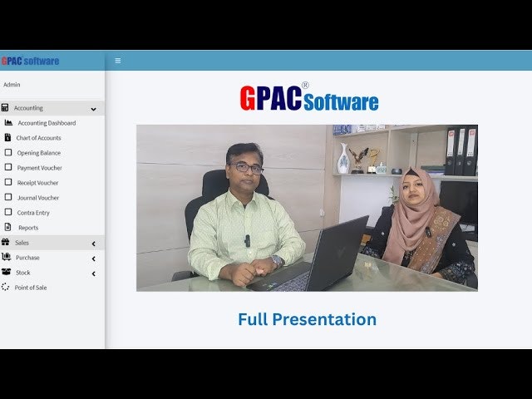
Task: Click the Accounting Dashboard chart icon
Action: (x=8, y=122)
